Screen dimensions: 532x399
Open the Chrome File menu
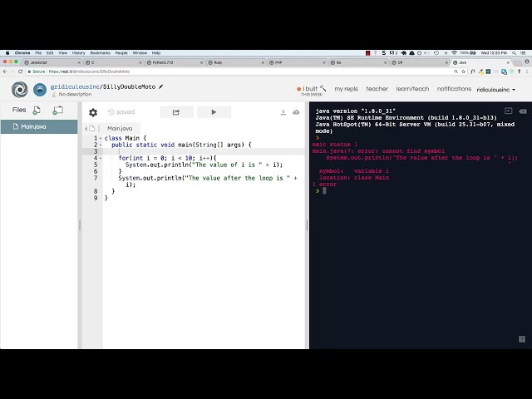click(x=38, y=53)
